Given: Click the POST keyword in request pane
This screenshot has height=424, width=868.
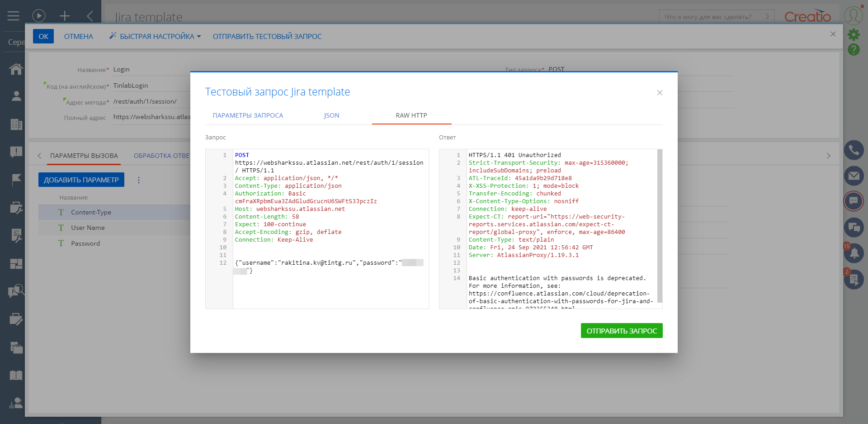Looking at the screenshot, I should (242, 155).
